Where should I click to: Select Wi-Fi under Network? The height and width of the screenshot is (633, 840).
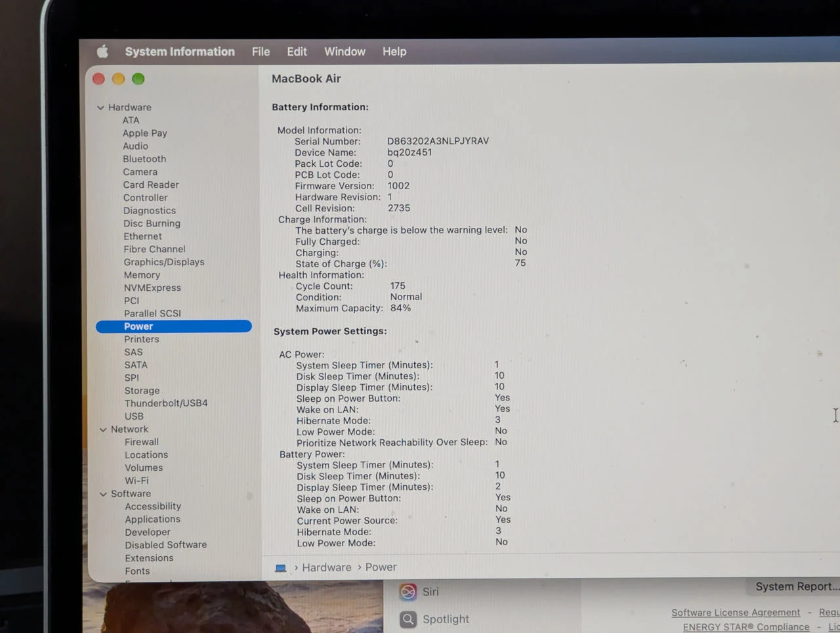(136, 481)
